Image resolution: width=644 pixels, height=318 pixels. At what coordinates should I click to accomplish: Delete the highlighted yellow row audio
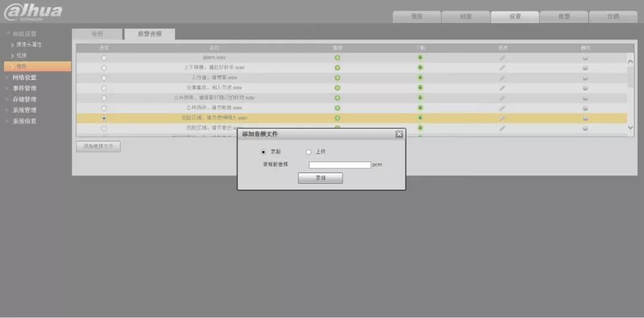585,118
